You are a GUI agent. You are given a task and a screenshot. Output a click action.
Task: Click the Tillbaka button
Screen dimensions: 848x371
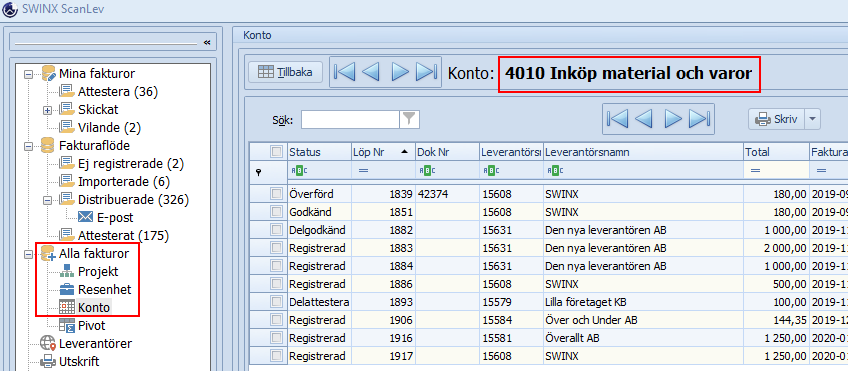coord(286,72)
